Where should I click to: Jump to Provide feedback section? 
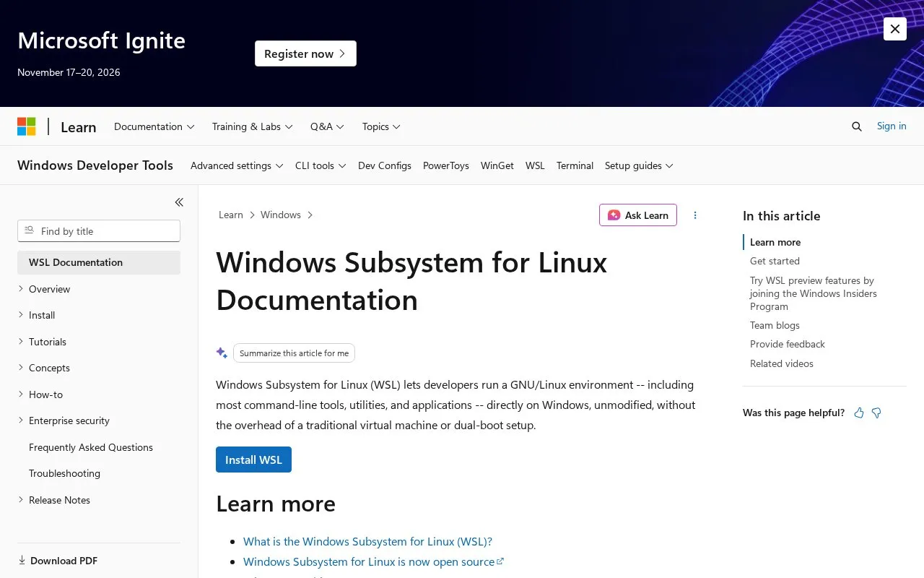(x=788, y=344)
